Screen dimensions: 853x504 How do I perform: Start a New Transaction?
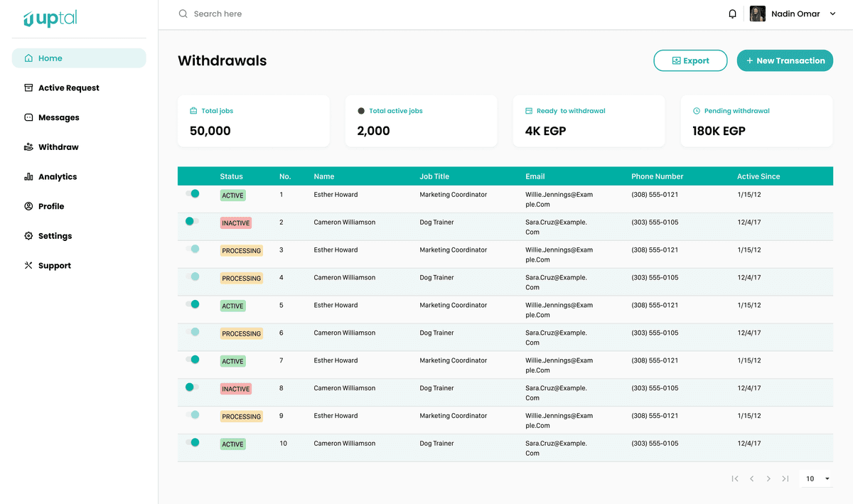click(785, 60)
